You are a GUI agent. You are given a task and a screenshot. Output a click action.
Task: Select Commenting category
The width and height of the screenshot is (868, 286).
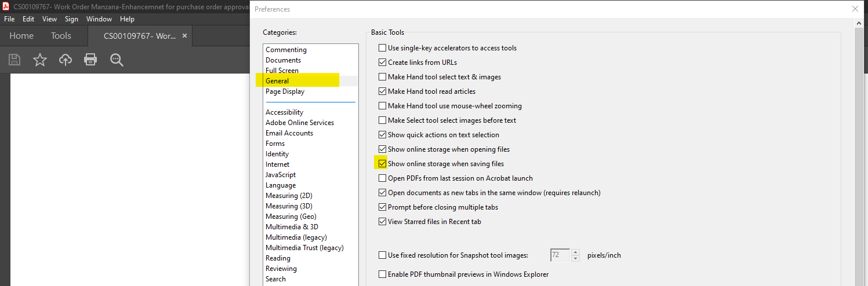[286, 50]
